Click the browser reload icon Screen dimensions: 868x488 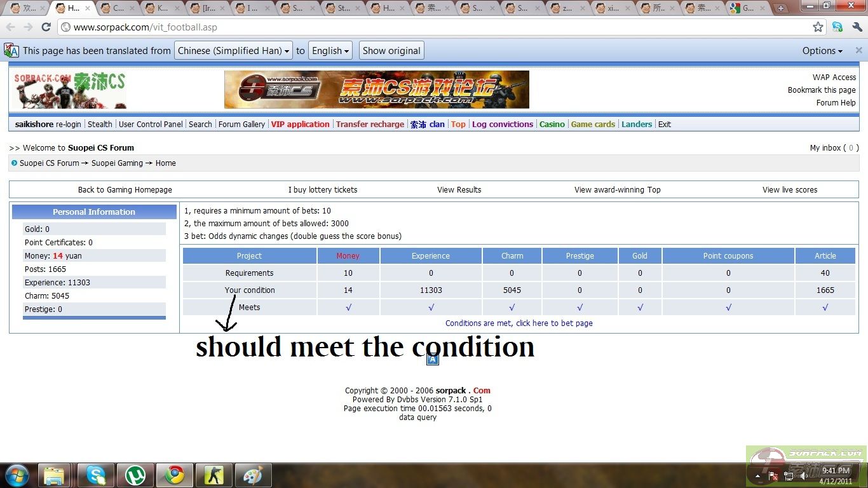click(x=46, y=27)
